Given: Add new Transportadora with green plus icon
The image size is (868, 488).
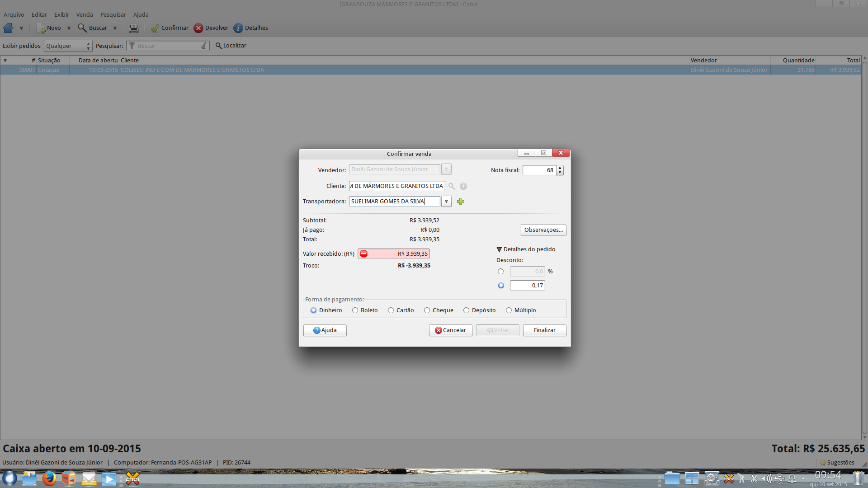Looking at the screenshot, I should coord(461,202).
